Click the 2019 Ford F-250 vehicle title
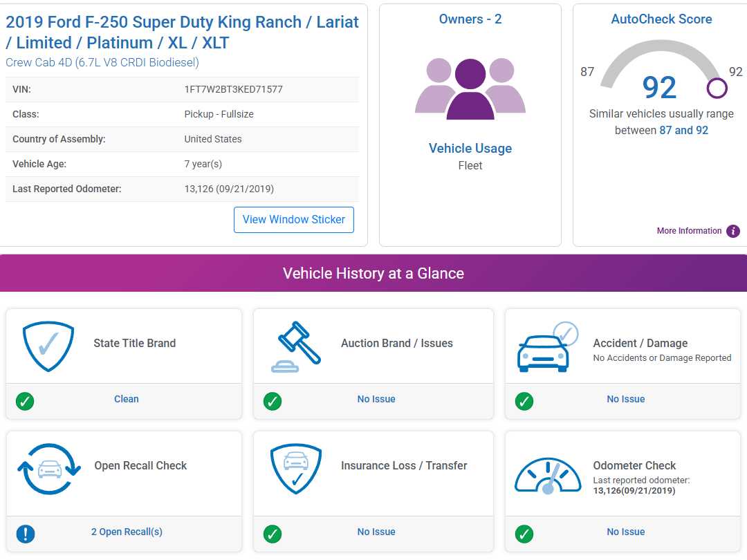This screenshot has height=560, width=747. click(182, 32)
